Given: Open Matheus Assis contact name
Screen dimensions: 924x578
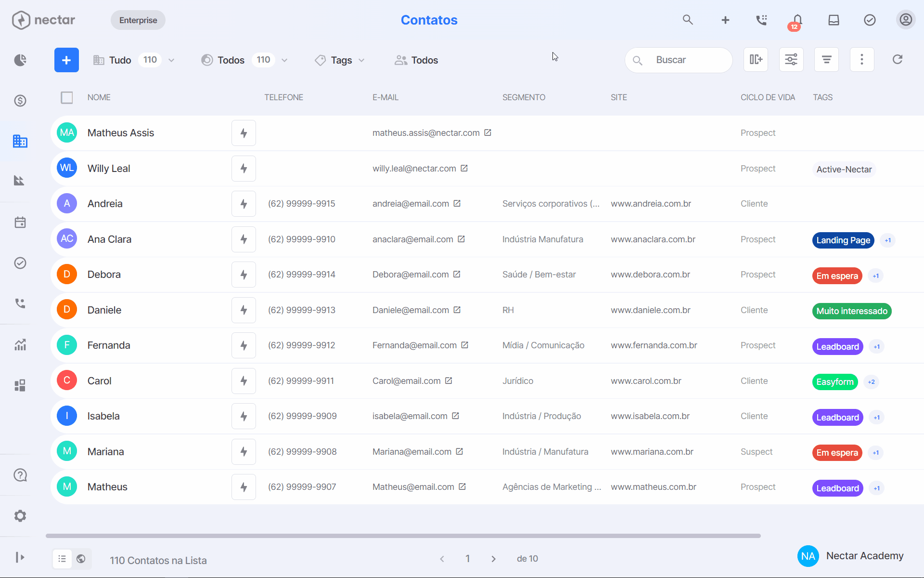Looking at the screenshot, I should 121,133.
